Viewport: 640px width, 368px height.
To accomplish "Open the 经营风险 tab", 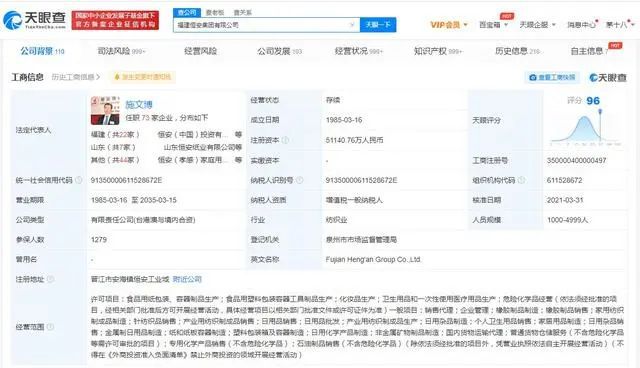I will click(x=200, y=51).
